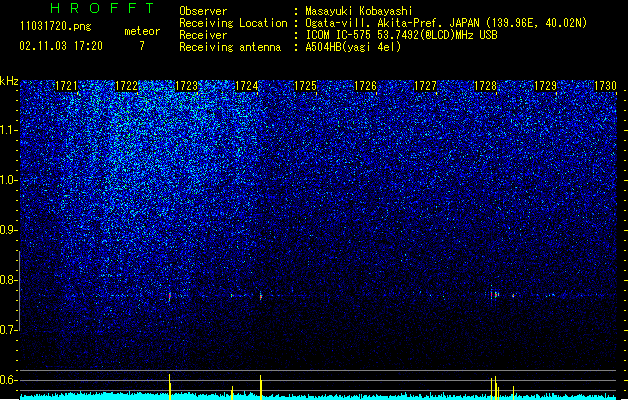Screen dimensions: 629x400
Task: Click the 1730 time marker
Action: (x=605, y=86)
